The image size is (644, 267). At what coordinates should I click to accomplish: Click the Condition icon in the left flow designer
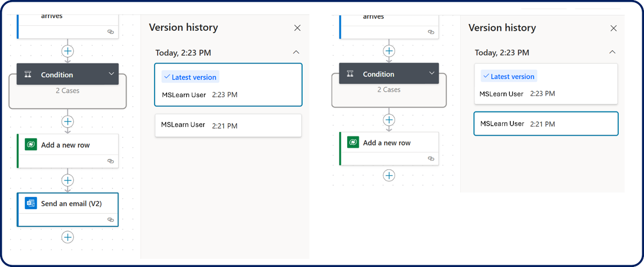28,75
